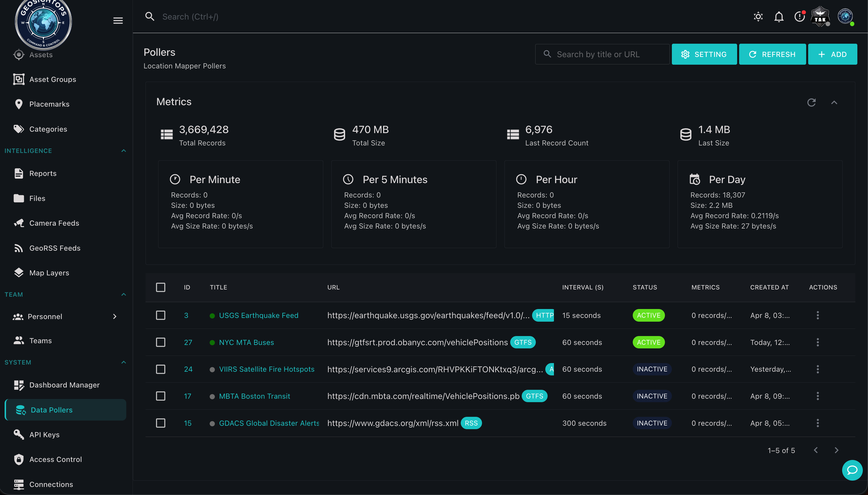This screenshot has height=495, width=868.
Task: Check the USGS Earthquake Feed row checkbox
Action: point(160,315)
